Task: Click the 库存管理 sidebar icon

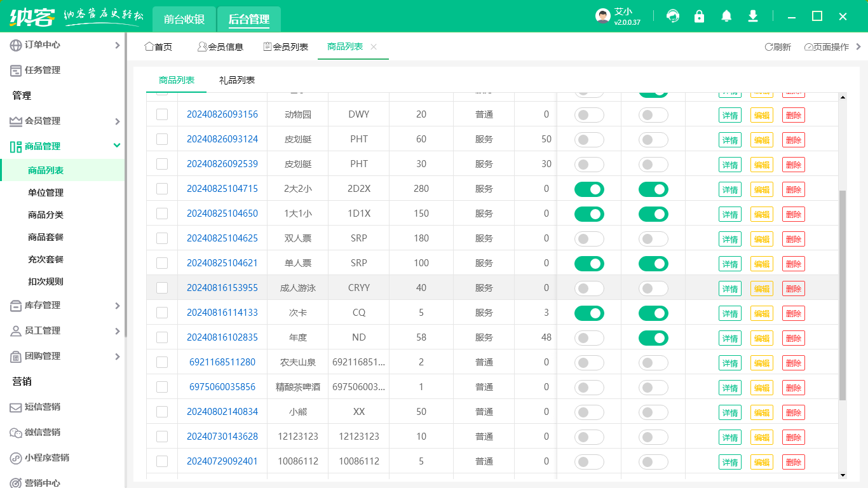Action: coord(16,306)
